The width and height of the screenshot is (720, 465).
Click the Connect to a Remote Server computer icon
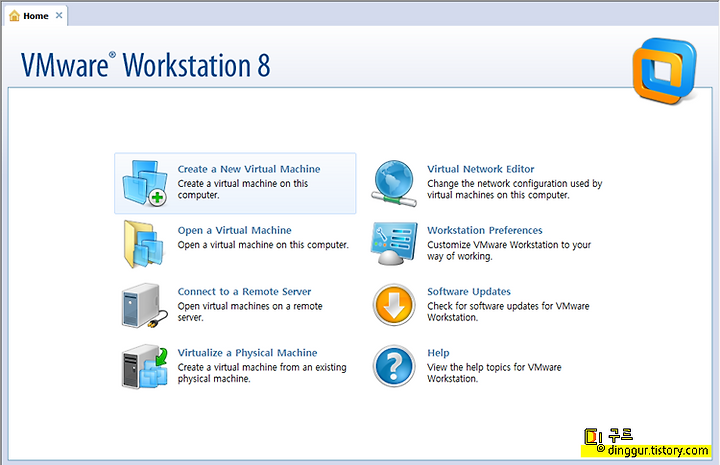click(145, 306)
